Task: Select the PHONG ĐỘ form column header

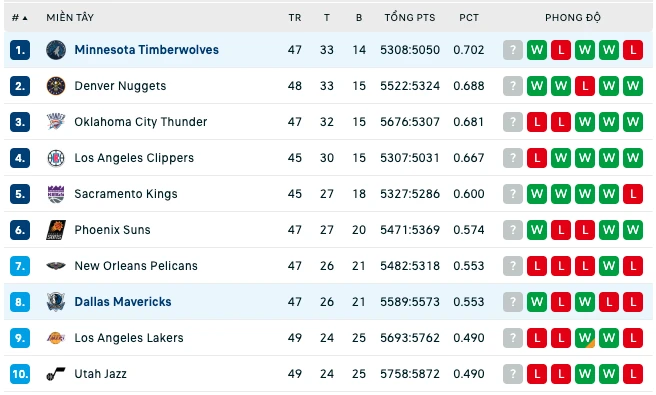Action: click(573, 18)
